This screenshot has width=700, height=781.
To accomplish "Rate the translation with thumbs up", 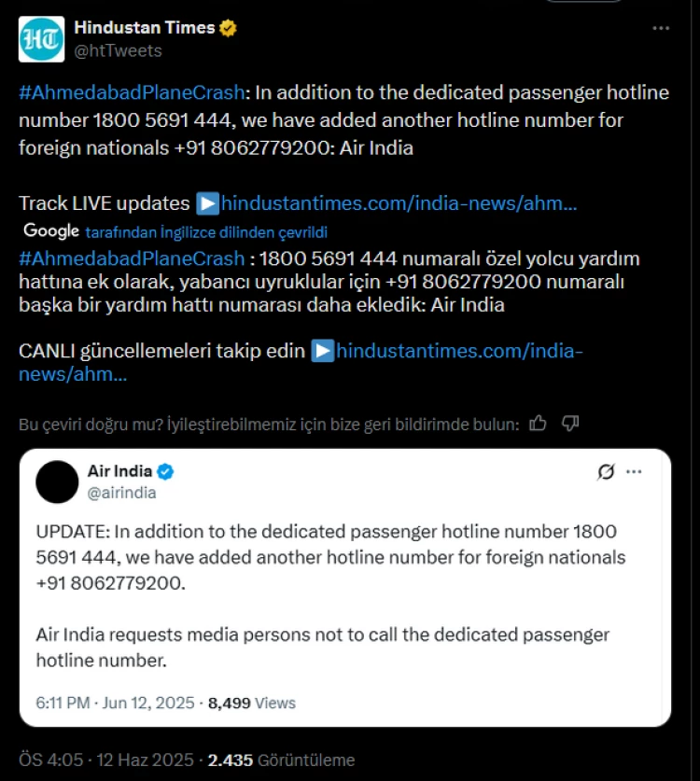I will pos(538,424).
